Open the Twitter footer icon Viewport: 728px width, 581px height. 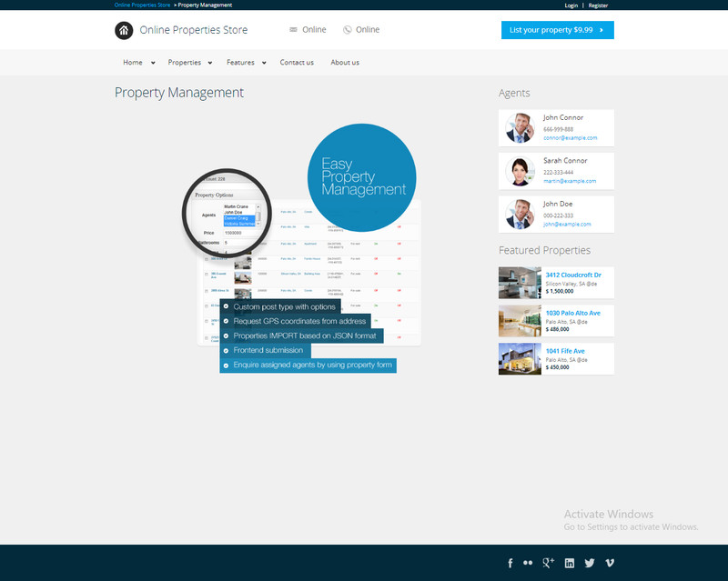click(x=590, y=563)
